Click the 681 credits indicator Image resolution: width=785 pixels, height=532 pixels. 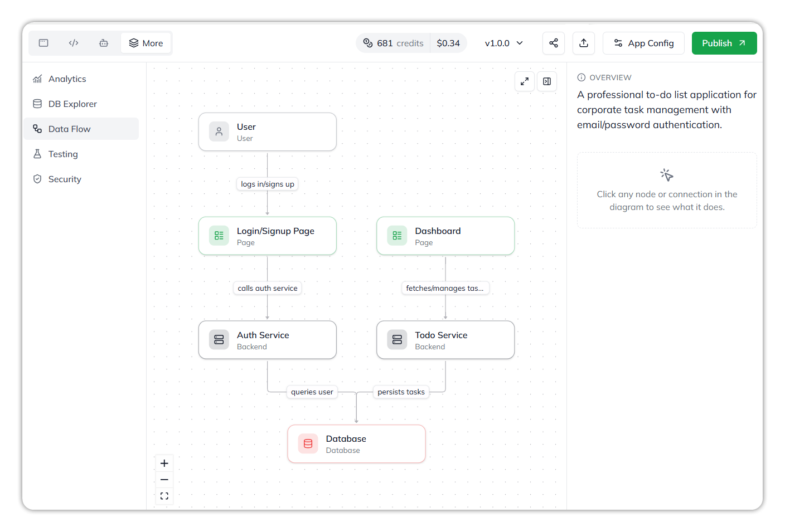(393, 43)
